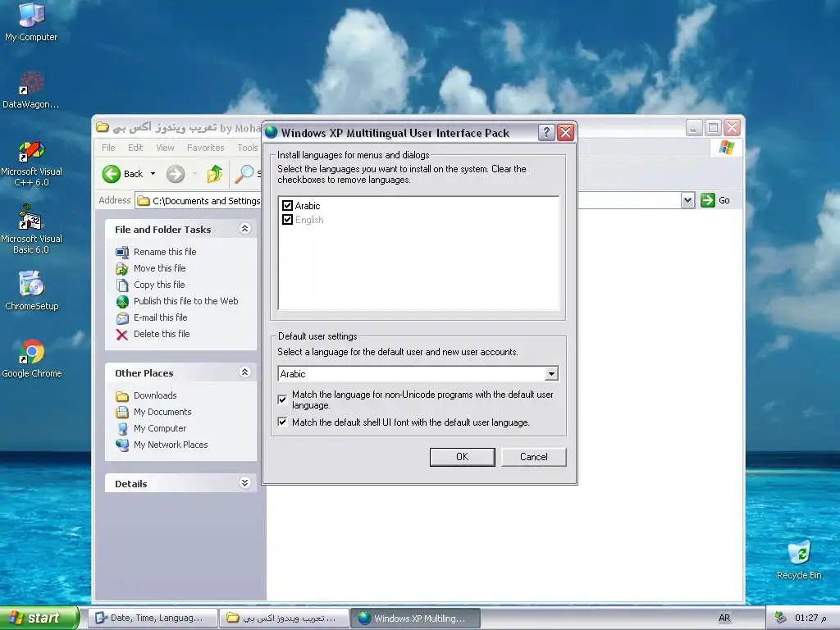Launch Microsoft Visual C++ 6.0 shortcut
This screenshot has width=840, height=630.
31,163
